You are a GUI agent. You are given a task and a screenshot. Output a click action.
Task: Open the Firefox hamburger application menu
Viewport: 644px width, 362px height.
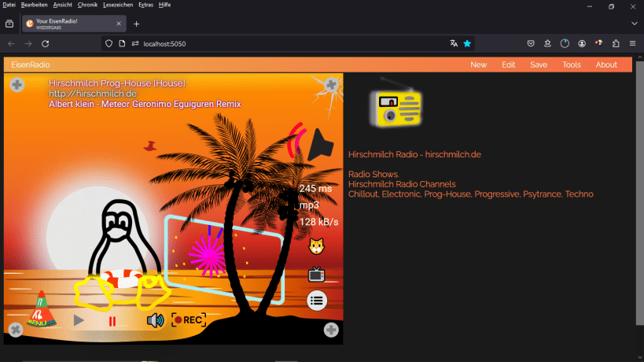[632, 43]
